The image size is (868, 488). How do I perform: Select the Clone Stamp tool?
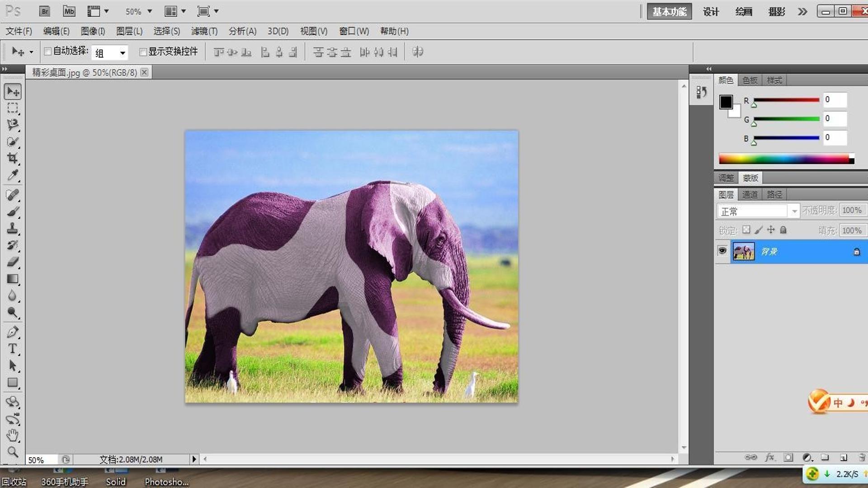click(13, 228)
